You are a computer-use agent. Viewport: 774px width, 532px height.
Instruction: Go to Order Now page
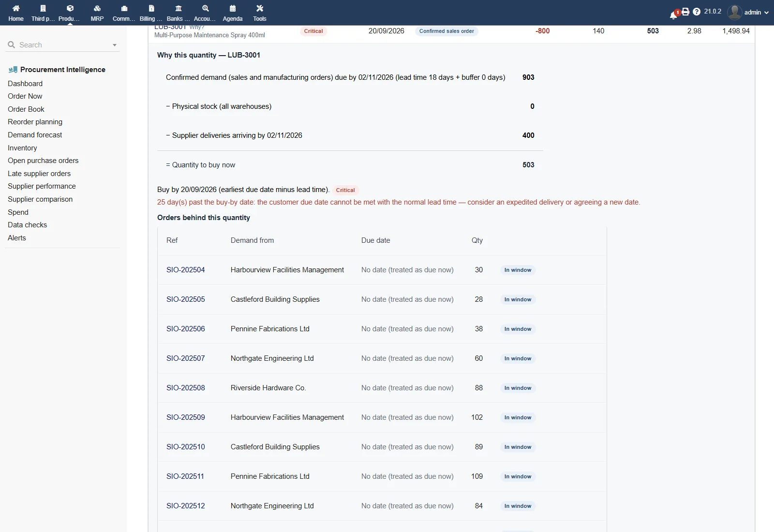click(25, 96)
